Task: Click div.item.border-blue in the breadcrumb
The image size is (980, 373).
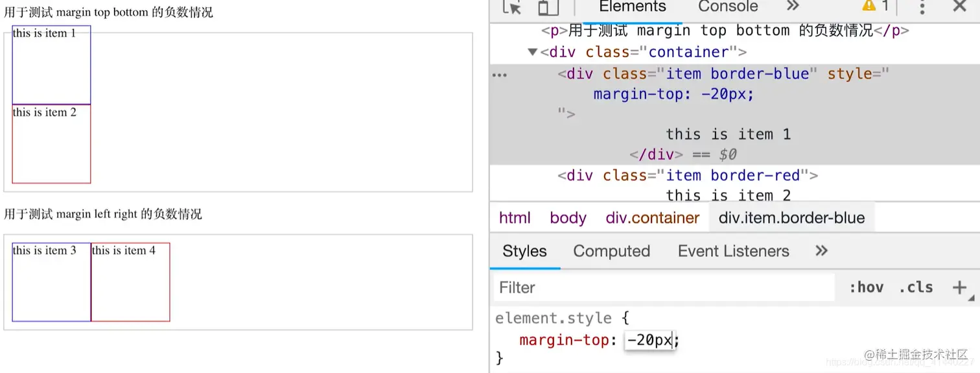Action: [791, 218]
